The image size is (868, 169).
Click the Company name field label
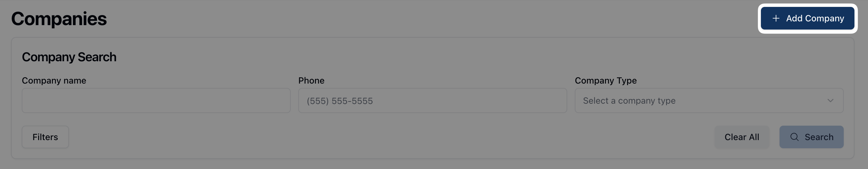(54, 81)
